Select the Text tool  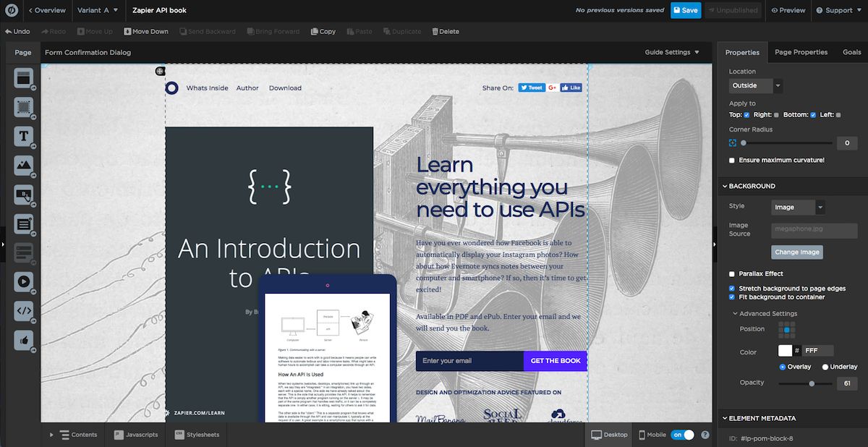click(x=23, y=136)
